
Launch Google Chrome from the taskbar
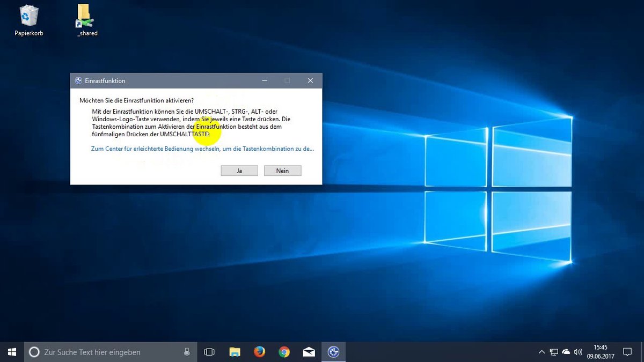pyautogui.click(x=284, y=352)
